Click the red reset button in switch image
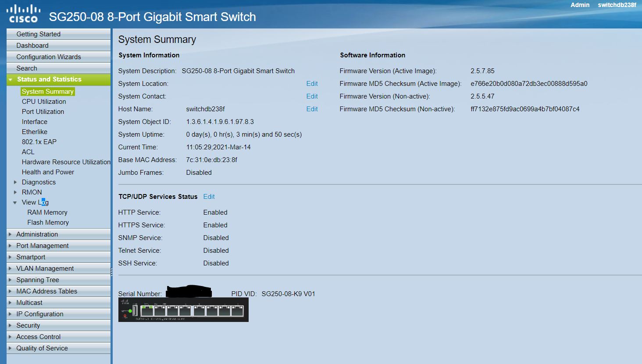This screenshot has height=364, width=642. [125, 316]
